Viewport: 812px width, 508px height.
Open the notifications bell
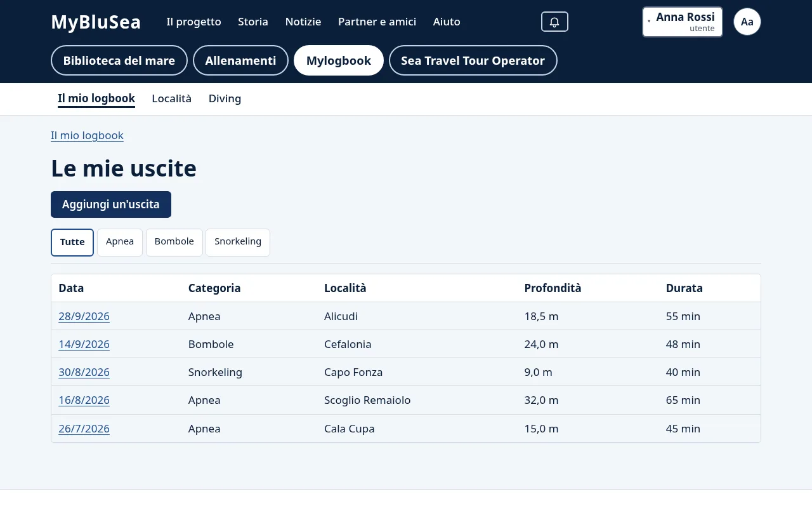[554, 22]
